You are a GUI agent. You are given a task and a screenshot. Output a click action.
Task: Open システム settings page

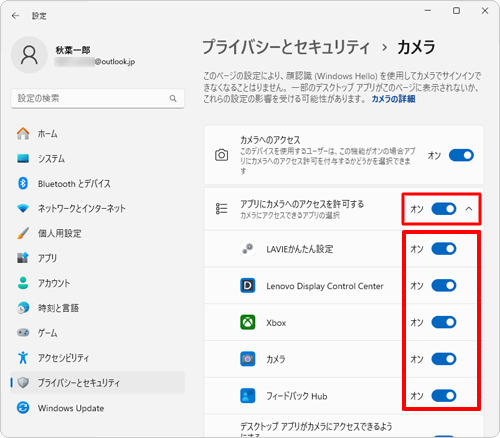tap(98, 158)
